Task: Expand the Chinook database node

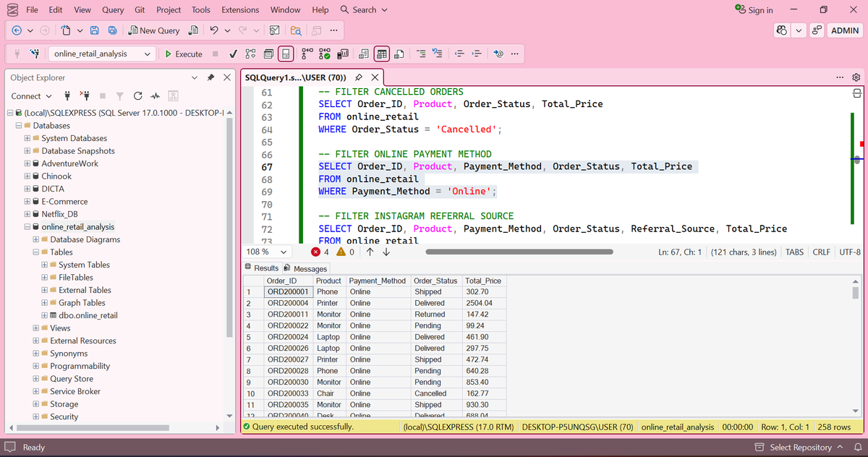Action: (x=27, y=176)
